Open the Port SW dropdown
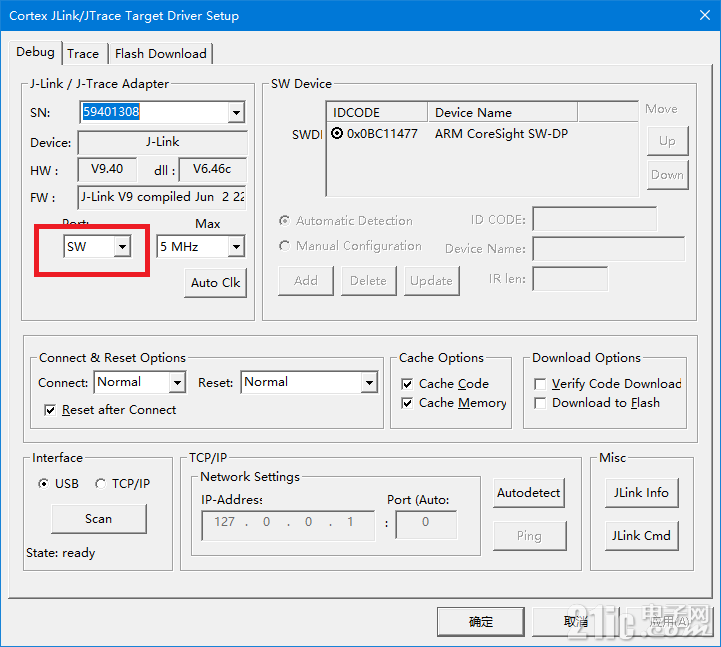Image resolution: width=721 pixels, height=647 pixels. coord(122,247)
